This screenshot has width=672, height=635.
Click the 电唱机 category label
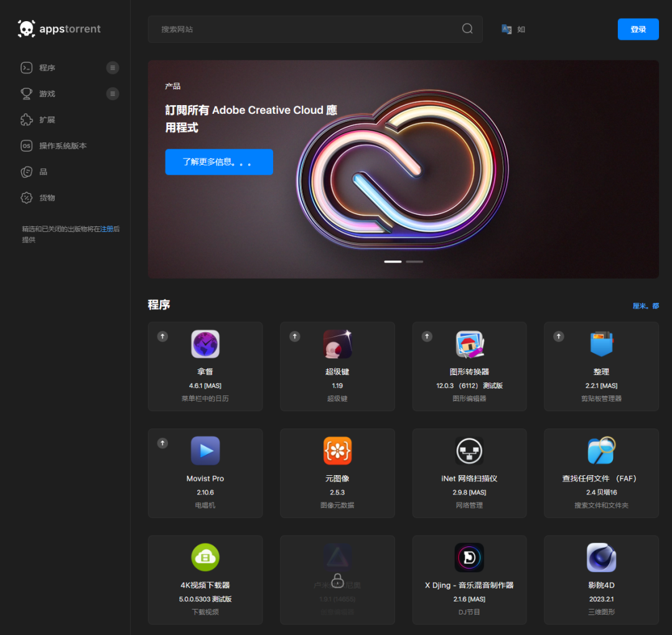(205, 505)
